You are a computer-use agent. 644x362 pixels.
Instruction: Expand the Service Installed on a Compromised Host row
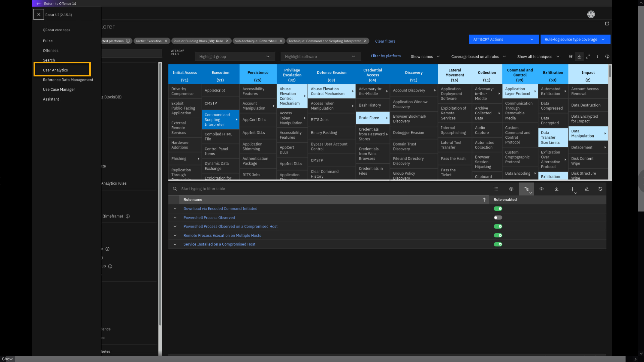(175, 244)
